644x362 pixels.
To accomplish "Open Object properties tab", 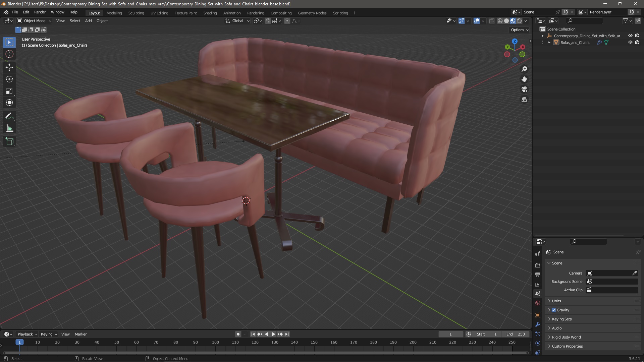I will [538, 315].
